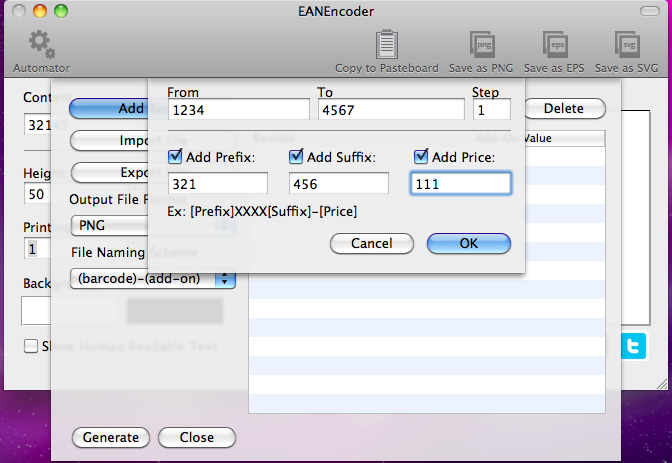Image resolution: width=672 pixels, height=463 pixels.
Task: Click the toolbar toggle pill button
Action: [x=650, y=11]
